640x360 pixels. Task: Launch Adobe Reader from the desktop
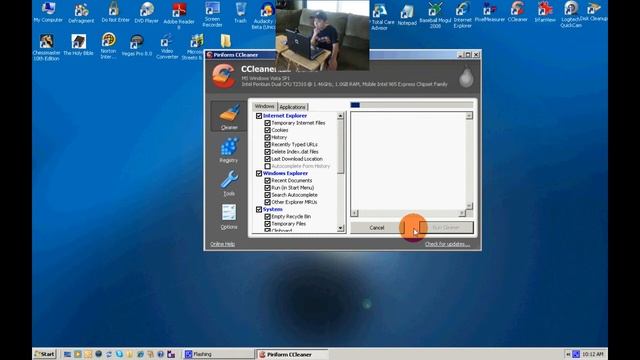click(x=179, y=15)
